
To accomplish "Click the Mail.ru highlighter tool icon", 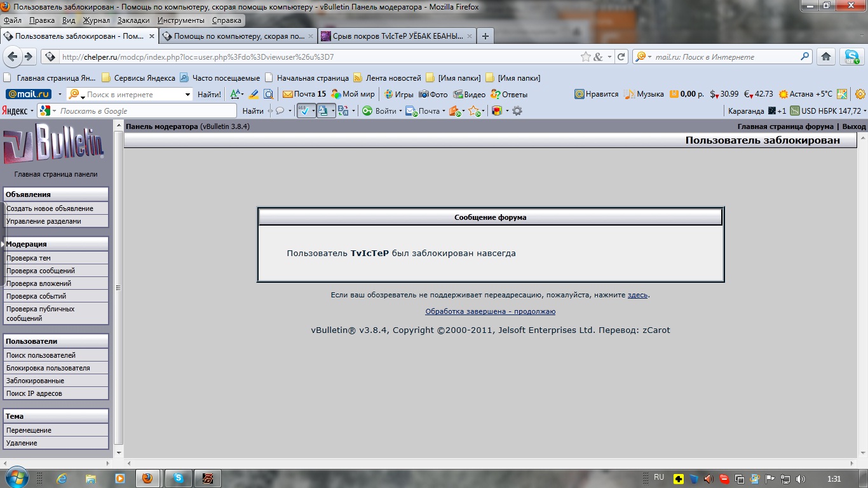I will coord(254,94).
